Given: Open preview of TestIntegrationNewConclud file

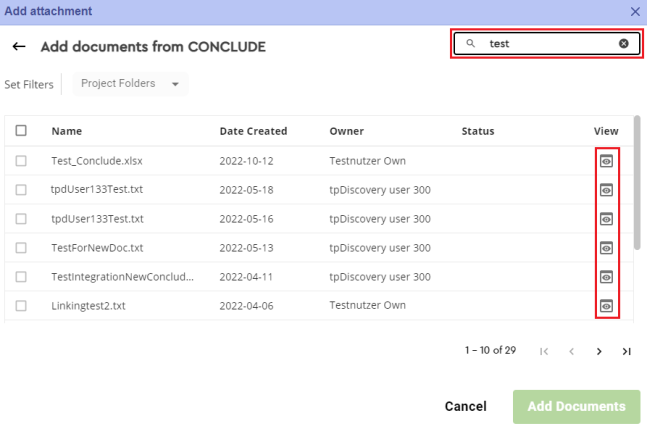Looking at the screenshot, I should (x=606, y=276).
